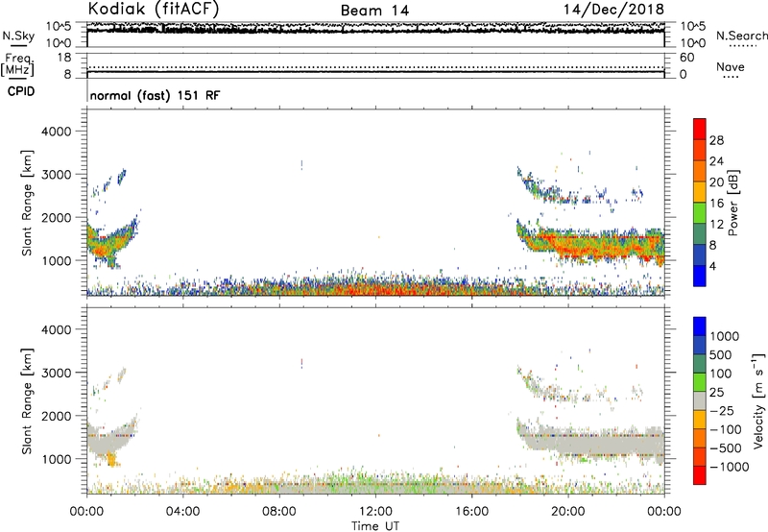Click the 'N.Search' legend label
The height and width of the screenshot is (532, 768).
(741, 36)
